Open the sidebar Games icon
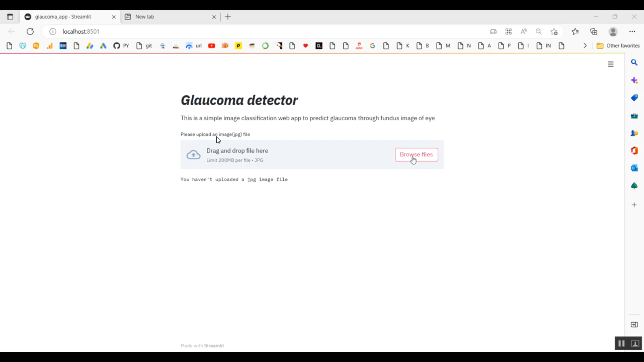644x362 pixels. click(x=634, y=133)
